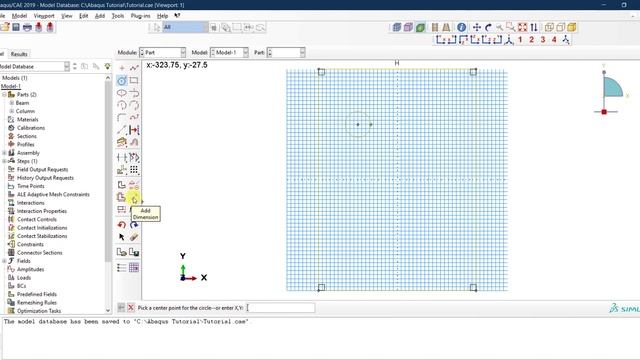The image size is (640, 360).
Task: Click the Auto-Fit View icon
Action: 522,27
